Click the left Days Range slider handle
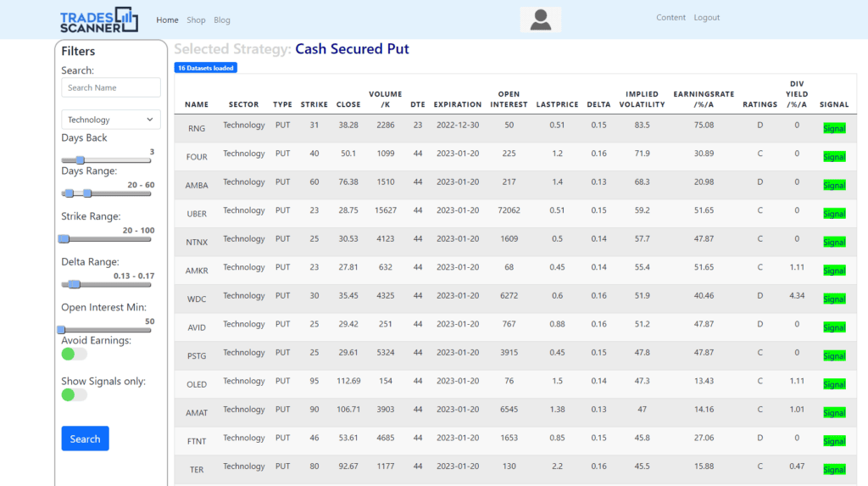Viewport: 868px width, 486px height. point(70,193)
